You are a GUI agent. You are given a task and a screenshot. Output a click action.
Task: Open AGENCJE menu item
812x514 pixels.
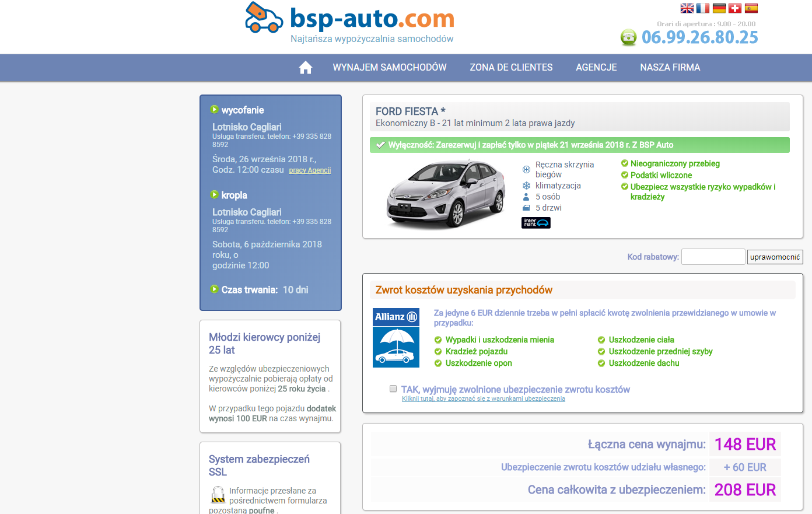596,68
